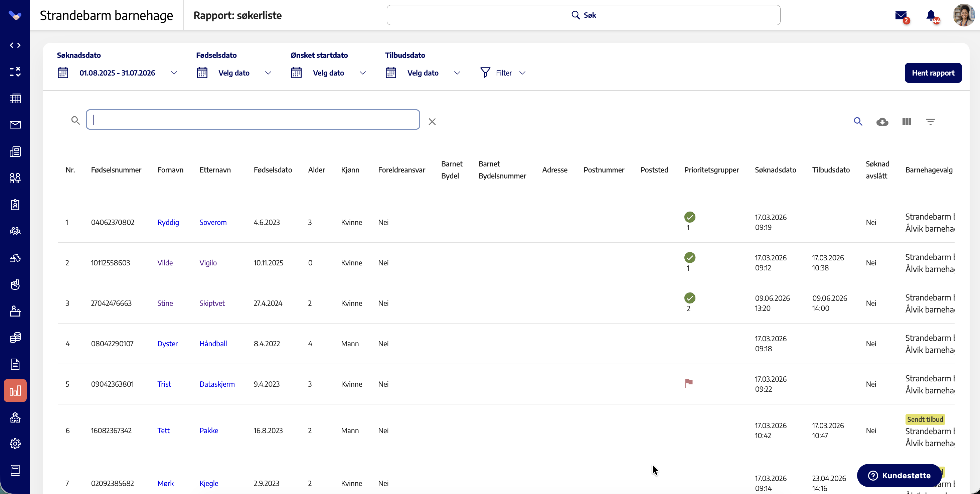The image size is (980, 494).
Task: Clear the table search field with X
Action: tap(432, 122)
